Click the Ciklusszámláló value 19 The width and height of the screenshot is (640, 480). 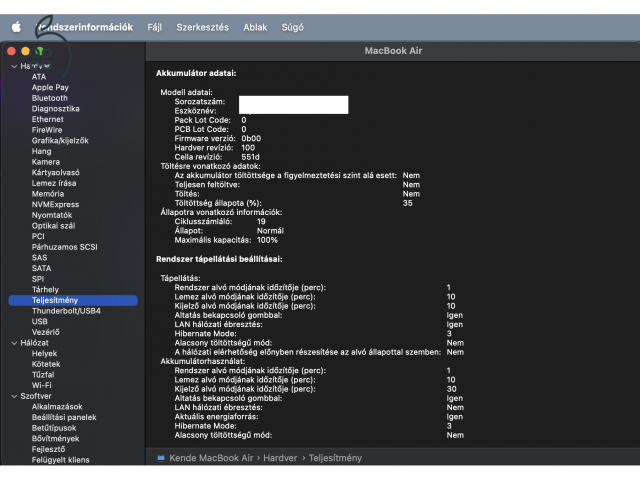[x=261, y=221]
